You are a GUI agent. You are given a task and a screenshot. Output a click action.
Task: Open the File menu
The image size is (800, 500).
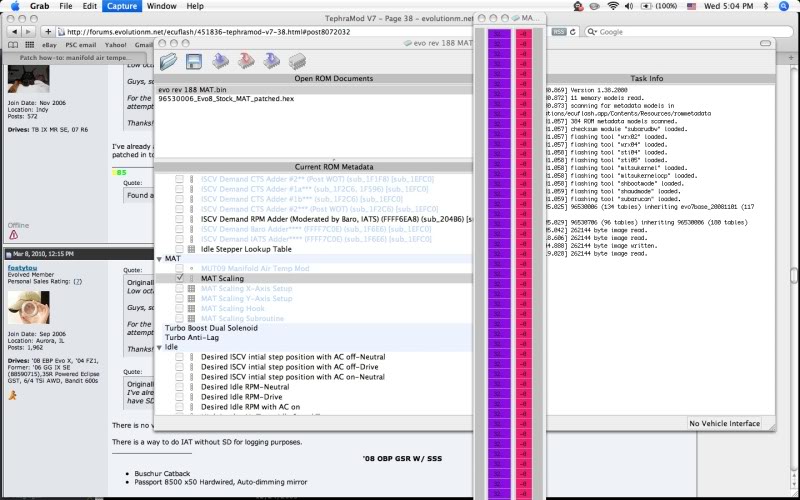[x=66, y=6]
